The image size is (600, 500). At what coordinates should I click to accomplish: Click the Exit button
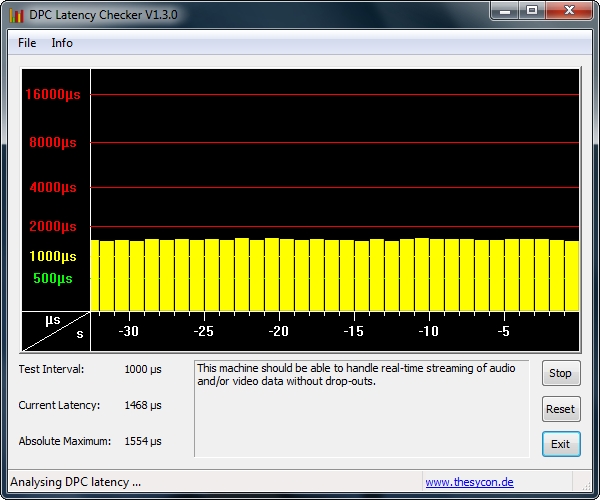[561, 444]
